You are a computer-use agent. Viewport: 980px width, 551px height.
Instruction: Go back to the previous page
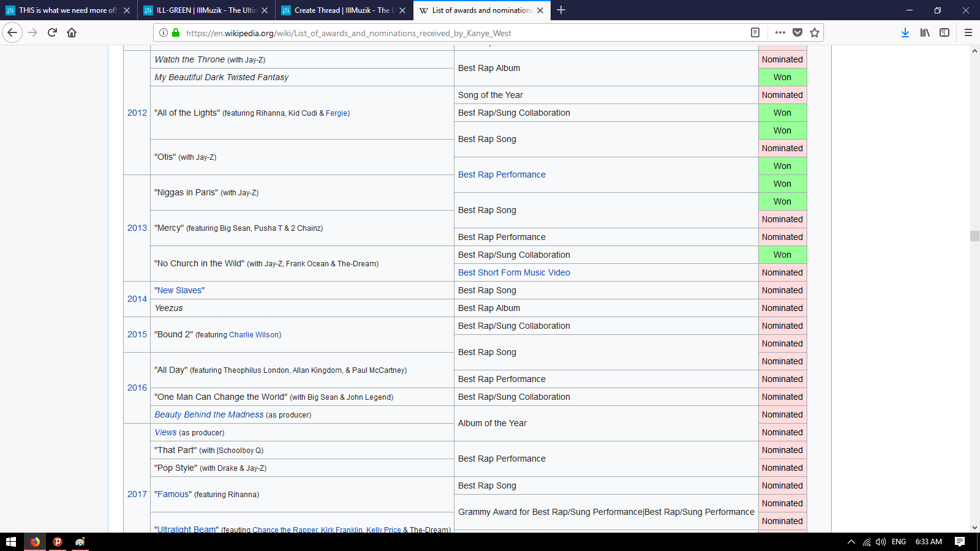12,32
